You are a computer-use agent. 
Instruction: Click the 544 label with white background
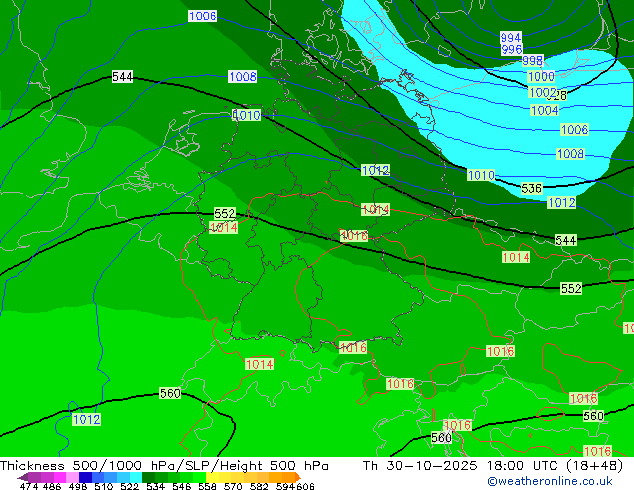[122, 76]
